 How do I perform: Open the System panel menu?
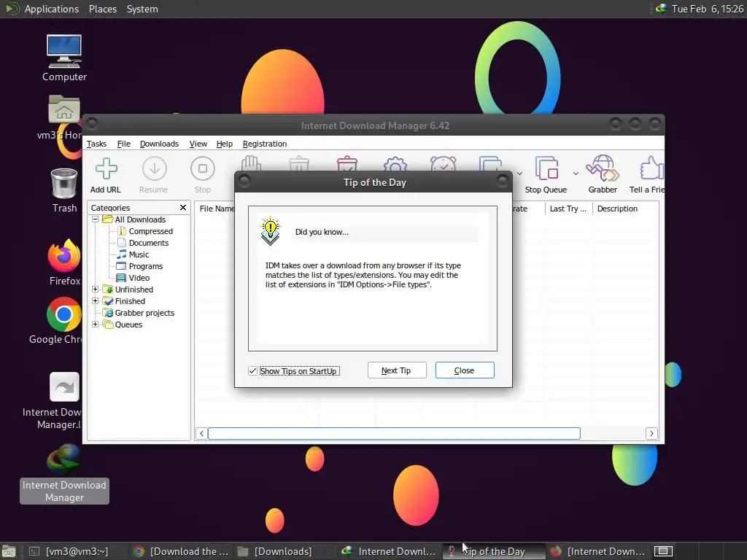[x=142, y=9]
